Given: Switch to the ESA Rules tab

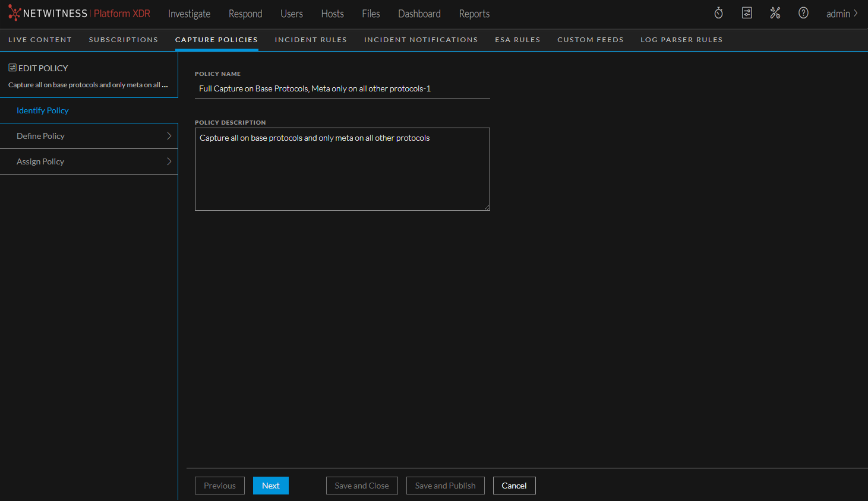Looking at the screenshot, I should 517,40.
